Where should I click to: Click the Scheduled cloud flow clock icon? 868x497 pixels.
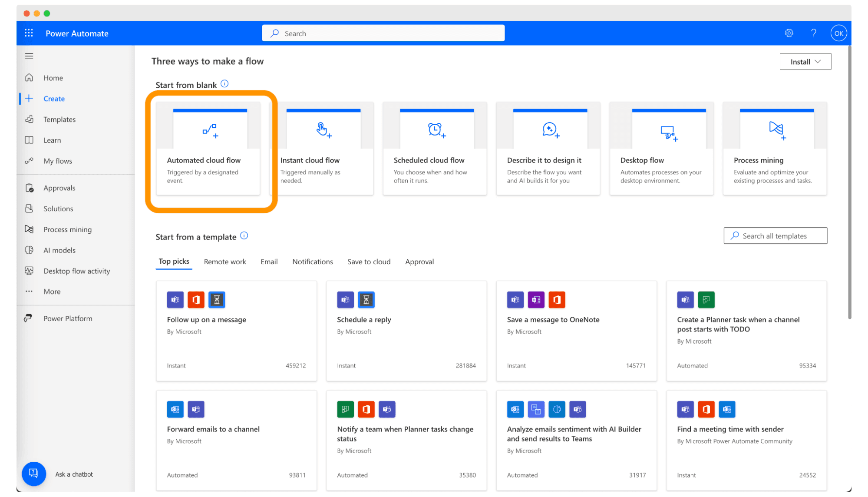click(x=436, y=130)
